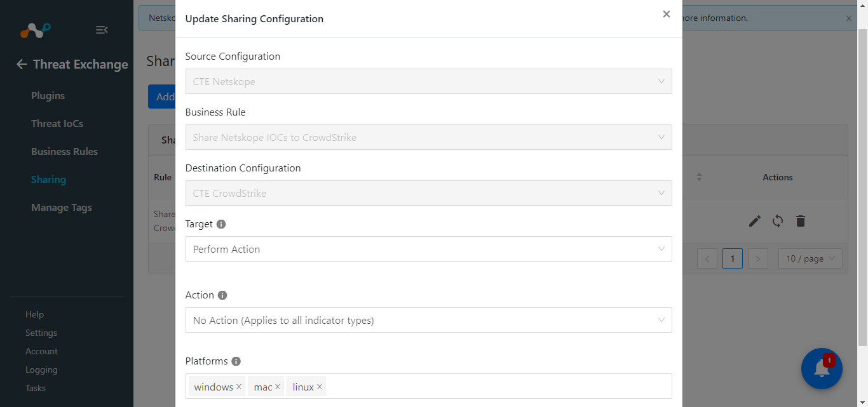Click the edit pencil icon in Actions
868x407 pixels.
point(755,221)
